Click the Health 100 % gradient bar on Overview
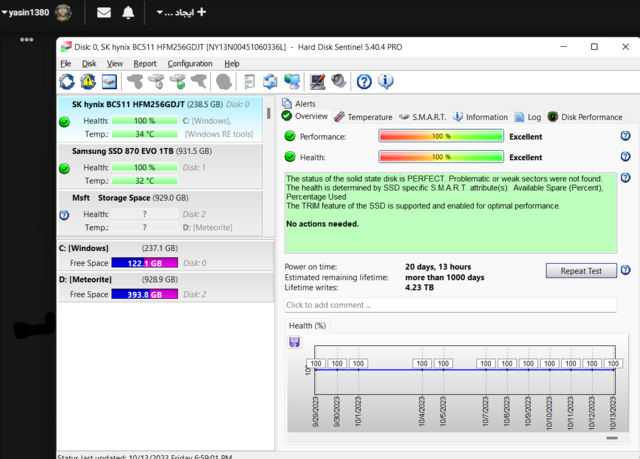The height and width of the screenshot is (459, 640). click(441, 157)
